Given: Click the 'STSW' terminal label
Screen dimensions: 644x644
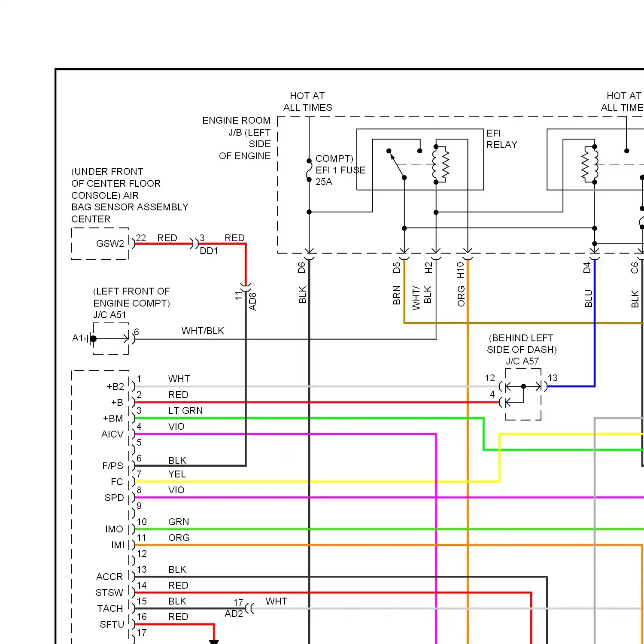Looking at the screenshot, I should click(109, 592).
